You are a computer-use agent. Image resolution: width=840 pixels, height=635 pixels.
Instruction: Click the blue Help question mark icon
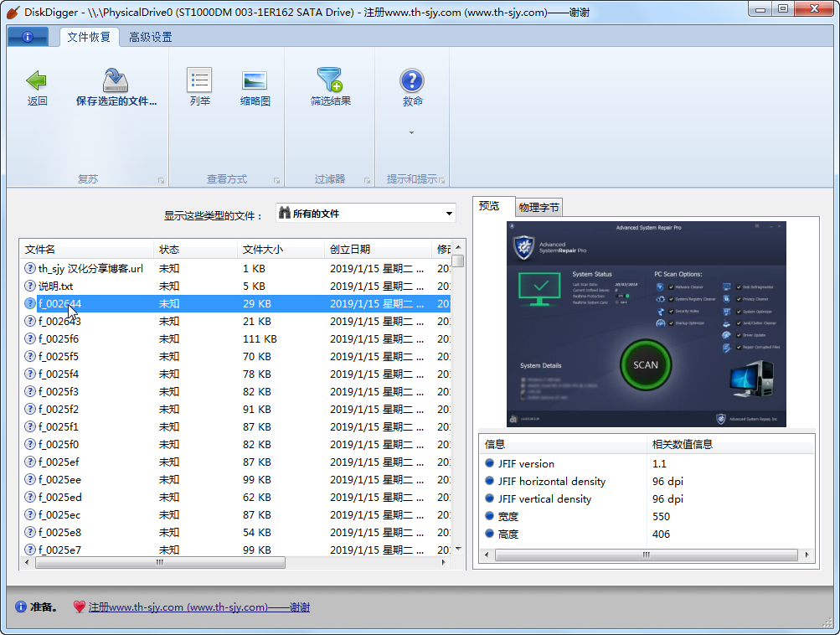point(412,80)
